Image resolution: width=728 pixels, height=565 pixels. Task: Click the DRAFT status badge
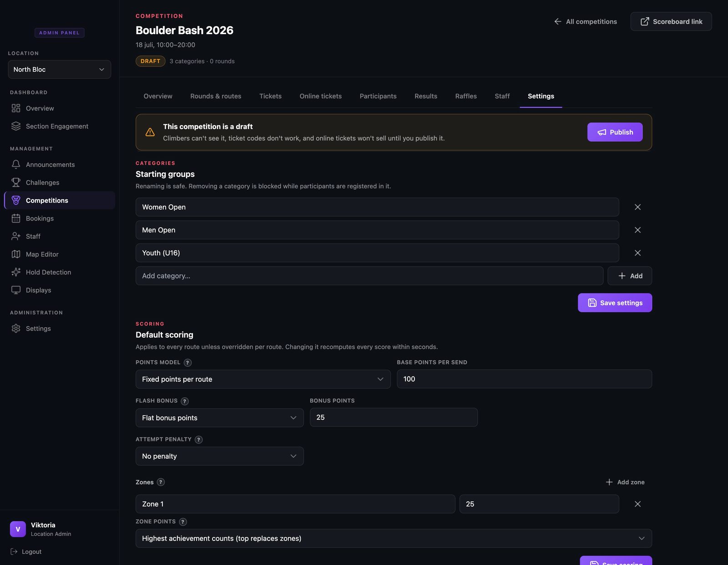[150, 61]
